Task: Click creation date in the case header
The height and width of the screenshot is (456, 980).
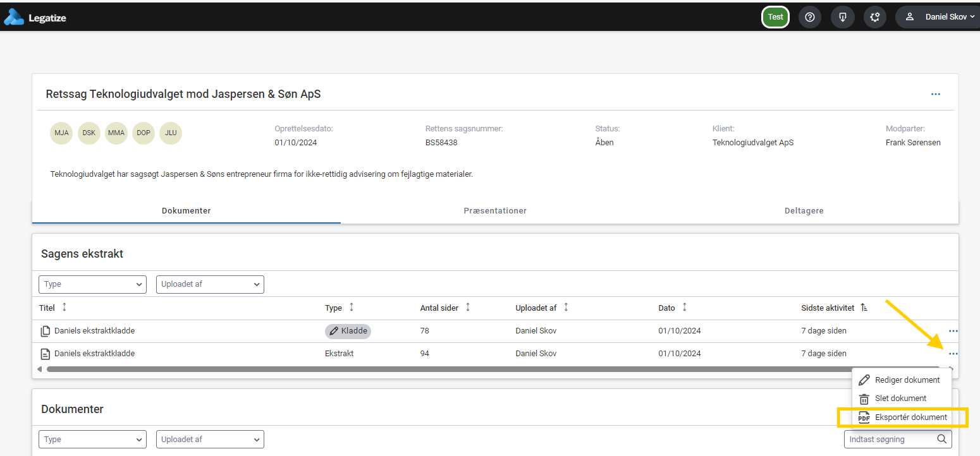Action: pos(296,143)
